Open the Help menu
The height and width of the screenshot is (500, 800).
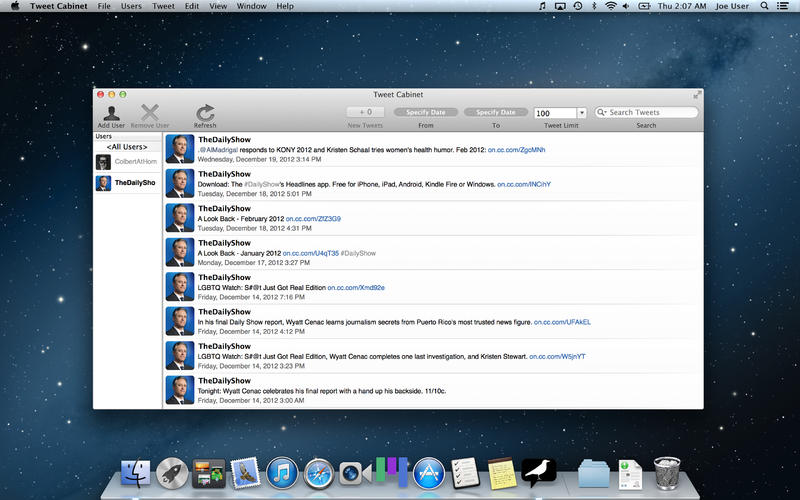pos(285,6)
